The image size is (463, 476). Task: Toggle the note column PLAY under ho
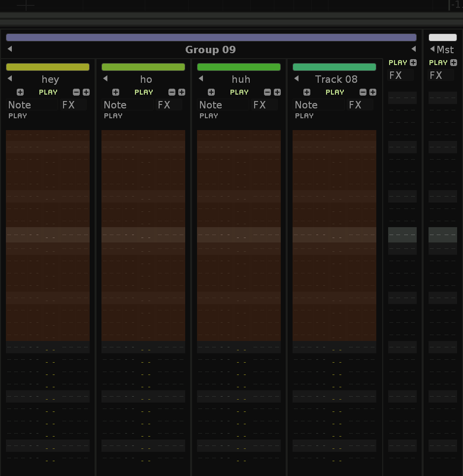[x=113, y=116]
